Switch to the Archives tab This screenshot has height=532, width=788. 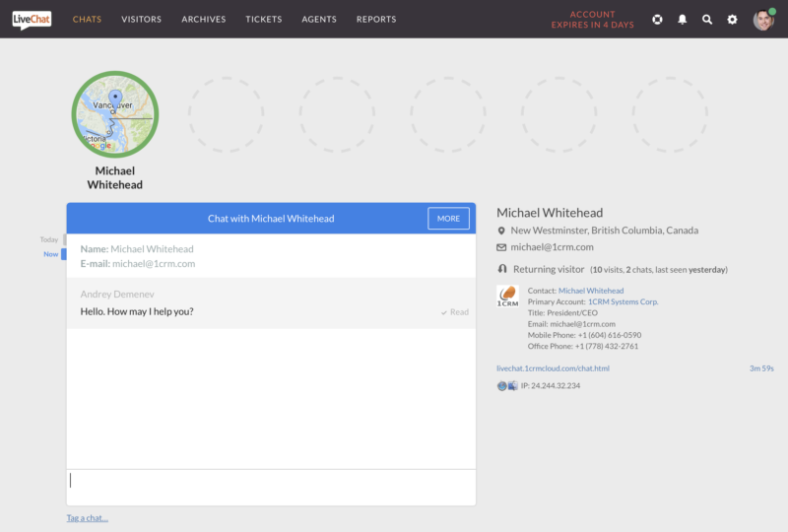(203, 20)
